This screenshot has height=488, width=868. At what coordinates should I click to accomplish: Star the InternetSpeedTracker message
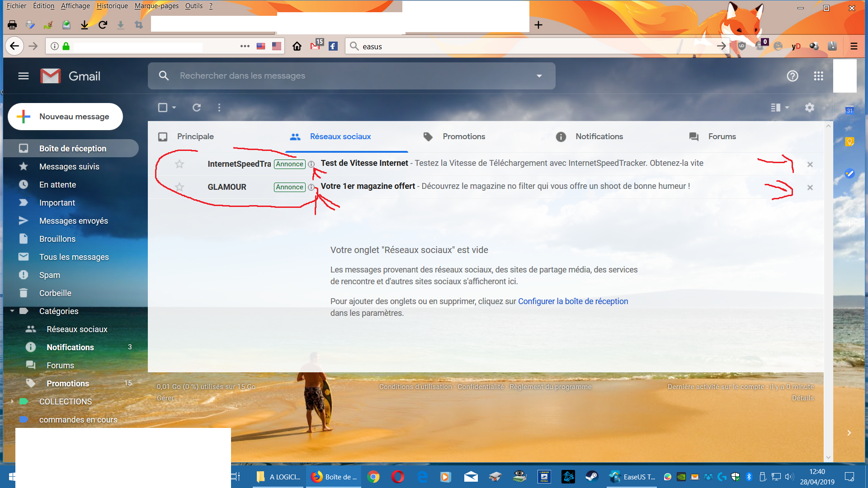pyautogui.click(x=179, y=164)
